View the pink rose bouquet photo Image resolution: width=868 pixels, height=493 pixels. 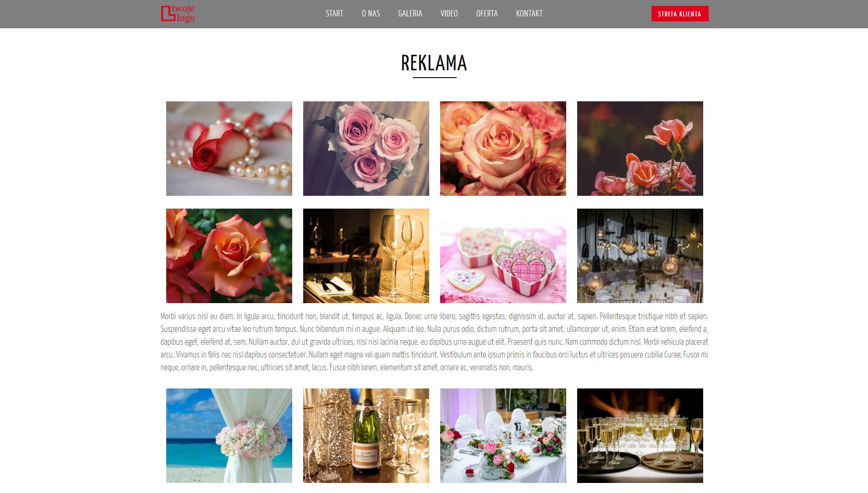tap(366, 148)
